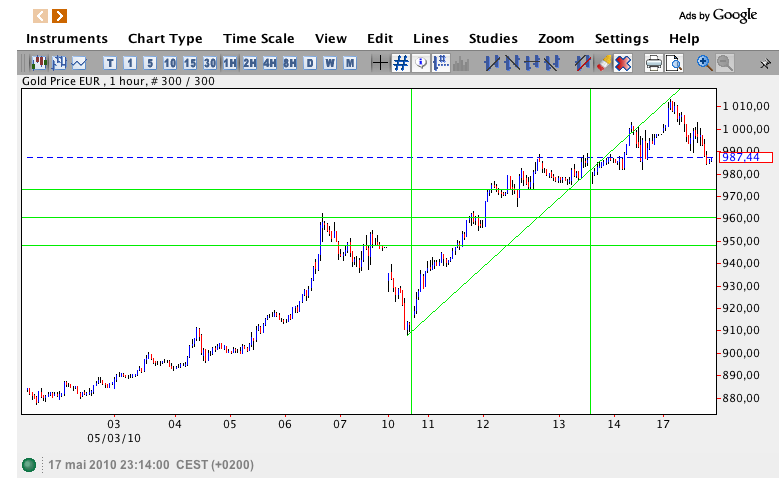Screen dimensions: 782x484
Task: Click the zoom in magnifier icon
Action: pos(704,63)
